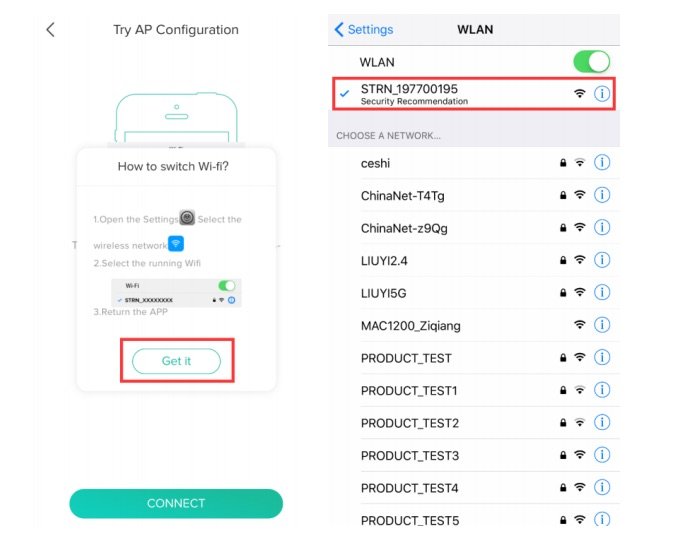Viewport: 681px width, 545px height.
Task: Select the PRODUCT_TEST4 network entry
Action: click(x=474, y=488)
